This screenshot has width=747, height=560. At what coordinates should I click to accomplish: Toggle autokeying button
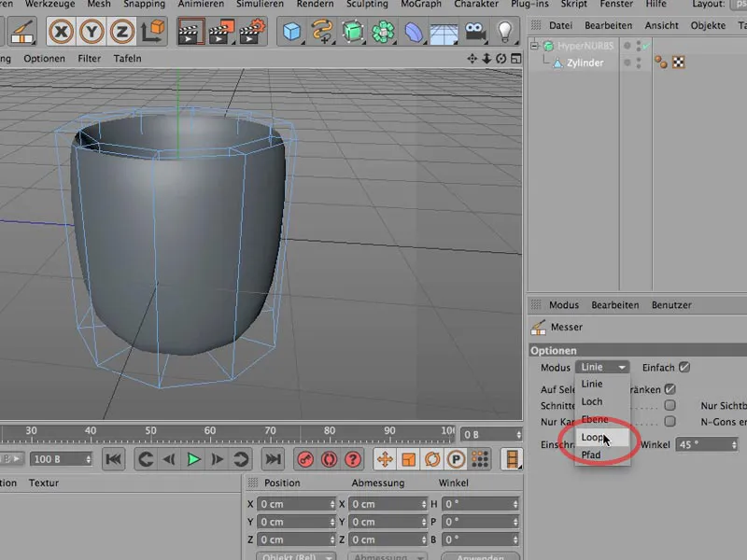329,459
